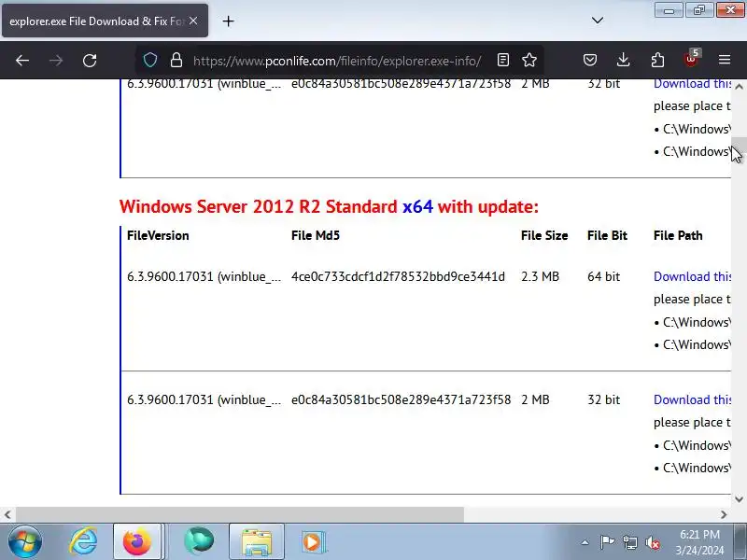View site security via padlock icon
The height and width of the screenshot is (560, 747).
coord(176,60)
